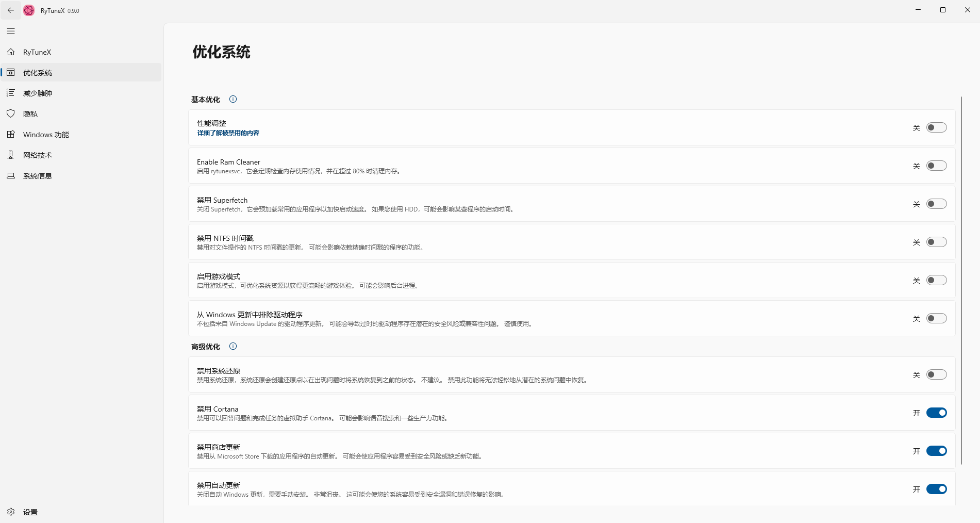Click the 优化系统 page heading
The width and height of the screenshot is (980, 523).
click(x=222, y=52)
